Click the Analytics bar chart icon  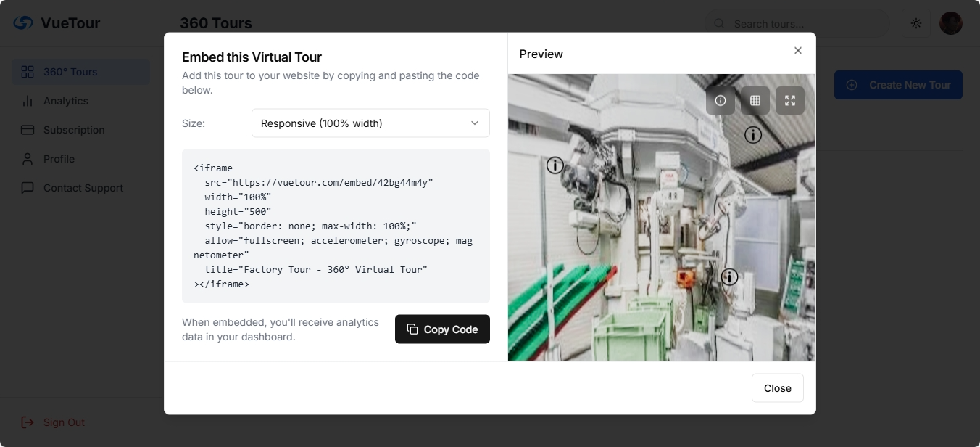(x=28, y=101)
